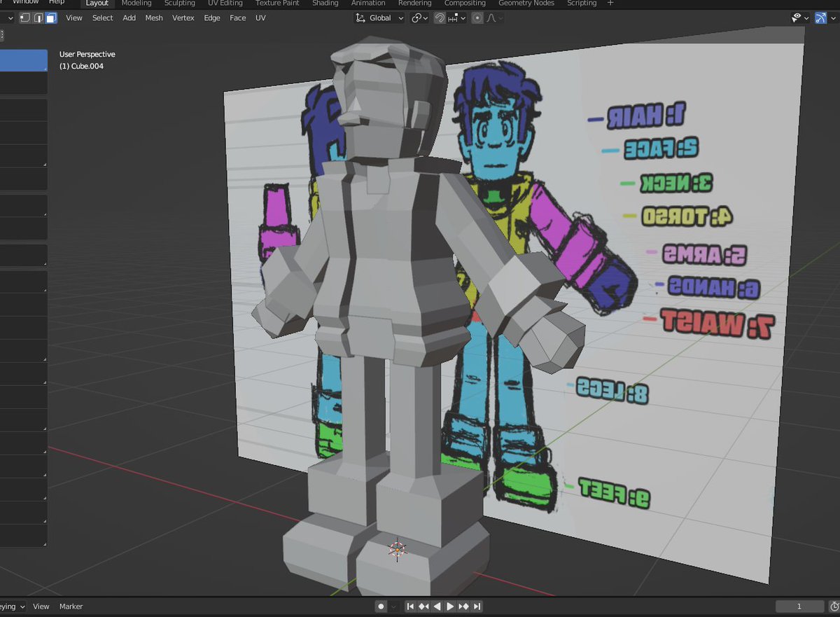Viewport: 840px width, 617px height.
Task: Add a new workspace with plus icon
Action: click(x=610, y=4)
